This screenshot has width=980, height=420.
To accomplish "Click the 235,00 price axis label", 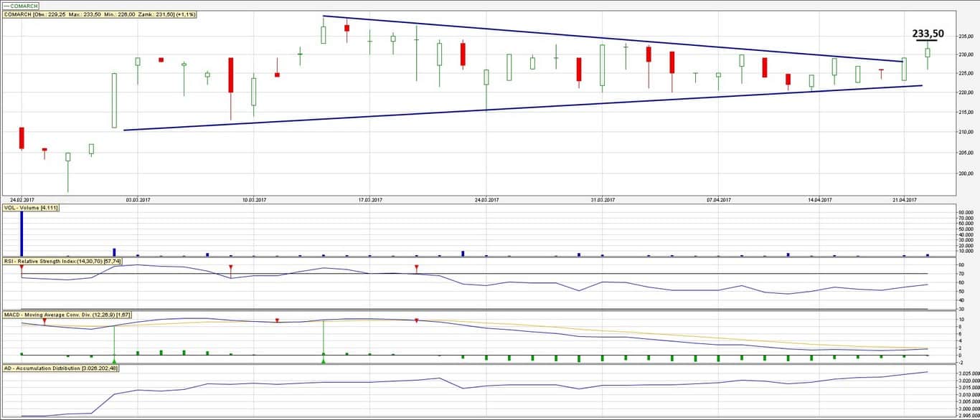I will (968, 34).
